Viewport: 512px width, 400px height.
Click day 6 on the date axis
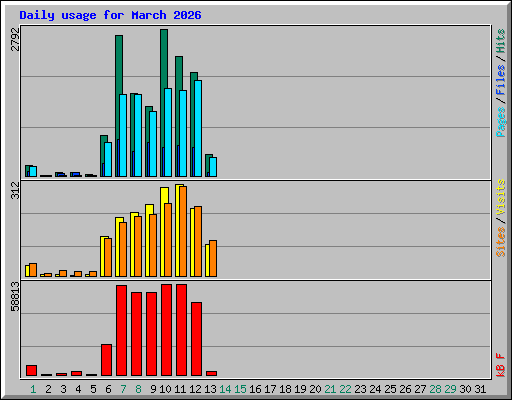coord(108,389)
